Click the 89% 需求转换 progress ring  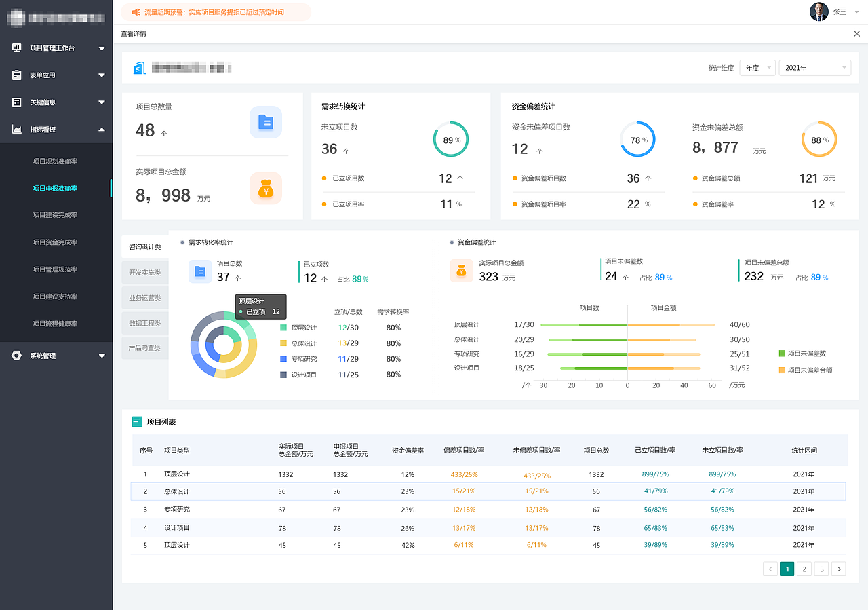pos(450,139)
